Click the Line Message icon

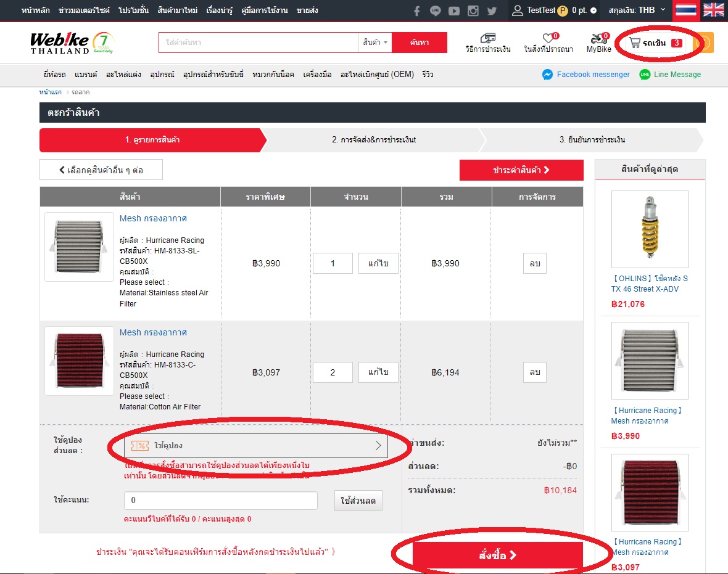click(x=645, y=74)
